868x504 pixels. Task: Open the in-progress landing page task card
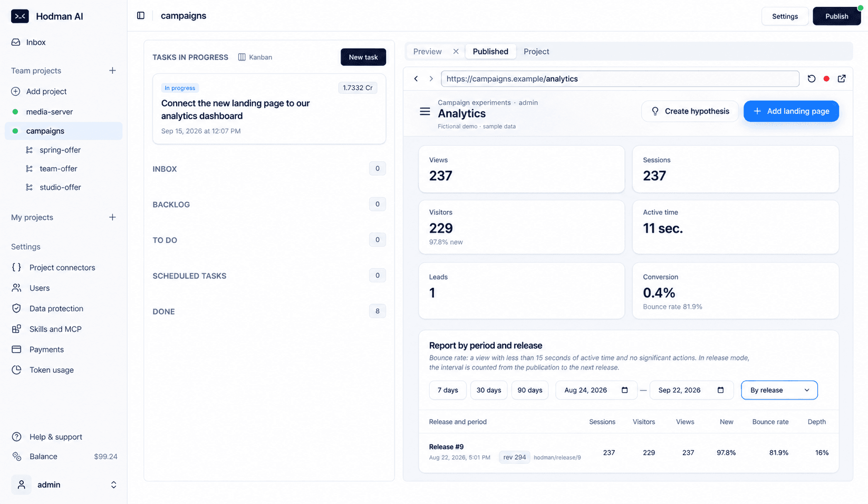pyautogui.click(x=269, y=109)
